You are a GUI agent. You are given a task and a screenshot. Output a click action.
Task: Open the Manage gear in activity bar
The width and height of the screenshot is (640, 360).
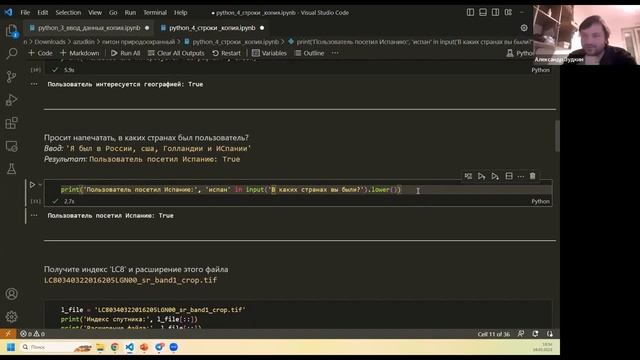click(11, 316)
